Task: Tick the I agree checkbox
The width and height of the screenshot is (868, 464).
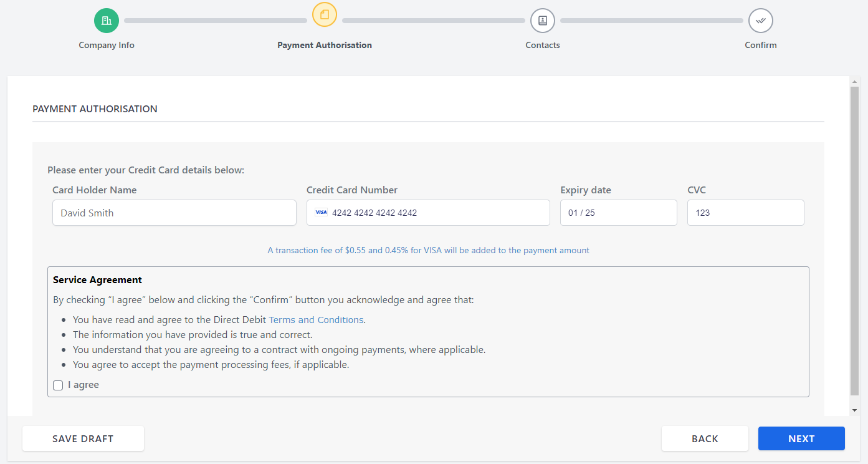Action: [58, 385]
